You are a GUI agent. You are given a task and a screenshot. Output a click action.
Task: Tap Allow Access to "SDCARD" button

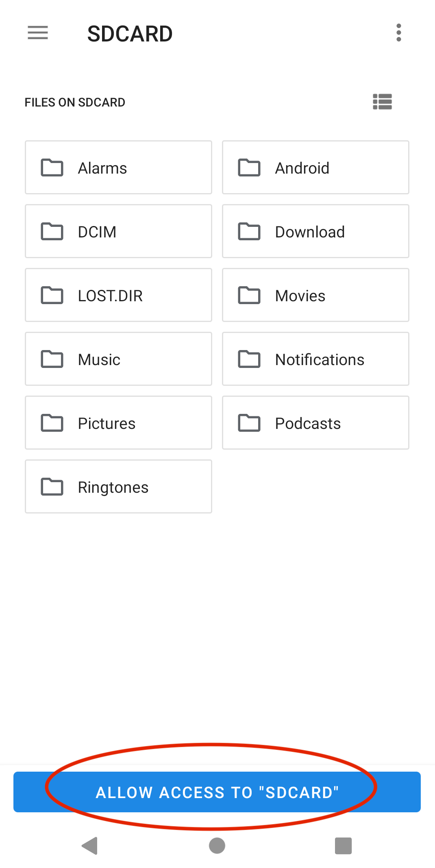point(217,792)
